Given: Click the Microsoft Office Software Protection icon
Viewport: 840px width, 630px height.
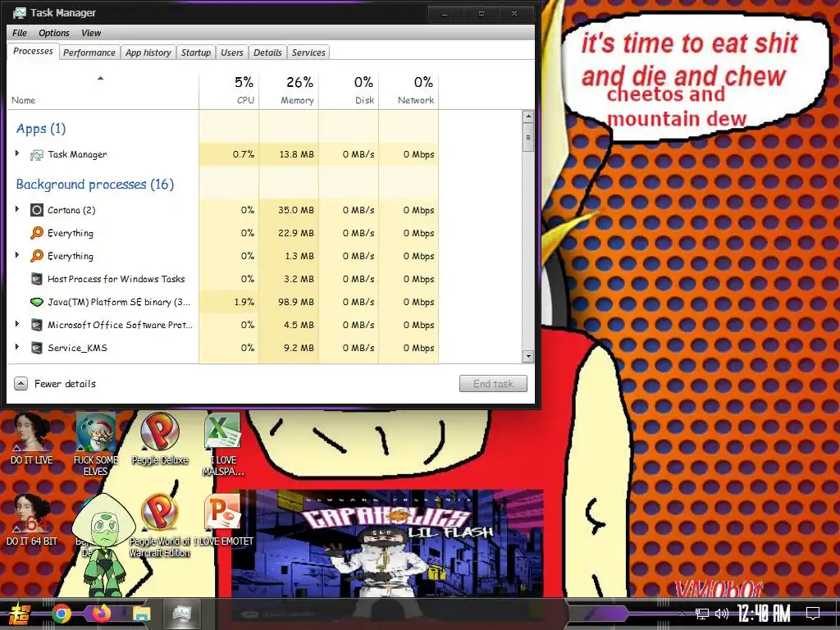Looking at the screenshot, I should (36, 325).
